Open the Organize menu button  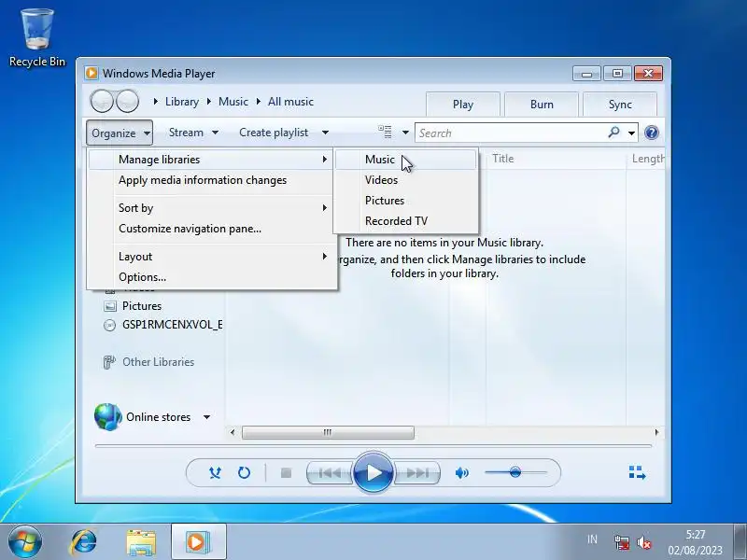(x=120, y=133)
